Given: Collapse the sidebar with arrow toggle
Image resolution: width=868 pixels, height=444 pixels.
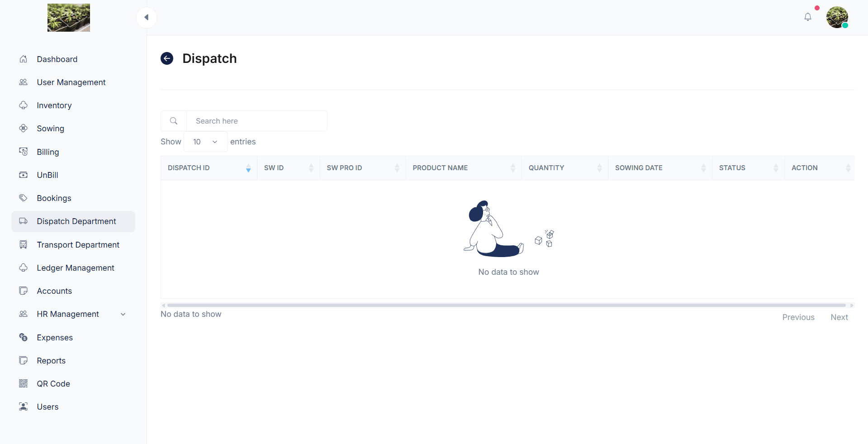Looking at the screenshot, I should tap(146, 17).
